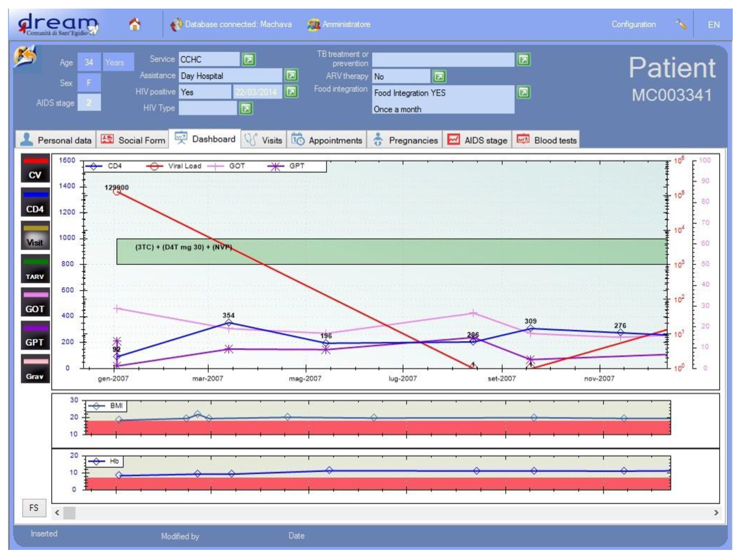Switch to the Blood tests tab
Image resolution: width=739 pixels, height=560 pixels.
point(547,140)
